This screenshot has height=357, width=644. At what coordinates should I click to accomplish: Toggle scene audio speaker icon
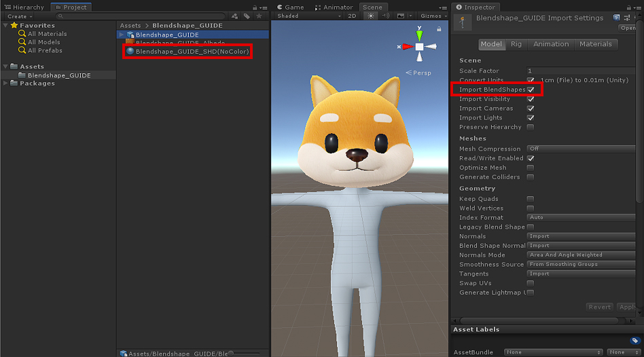(386, 16)
